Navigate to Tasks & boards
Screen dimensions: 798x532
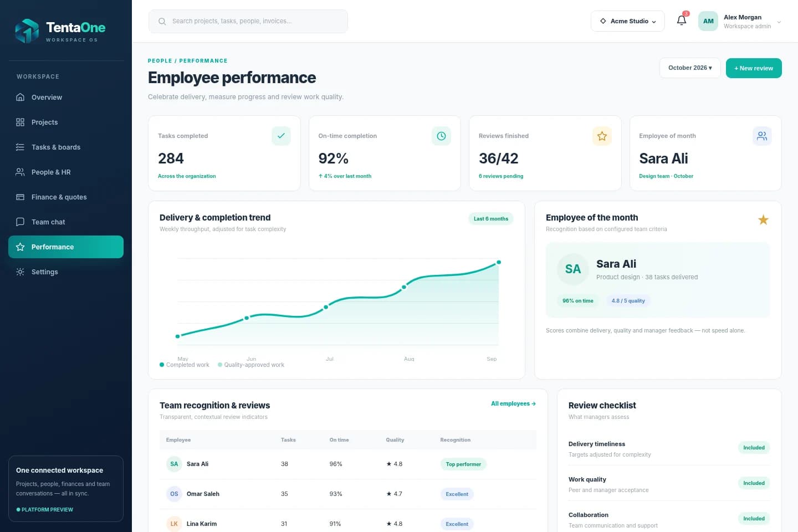[66, 147]
